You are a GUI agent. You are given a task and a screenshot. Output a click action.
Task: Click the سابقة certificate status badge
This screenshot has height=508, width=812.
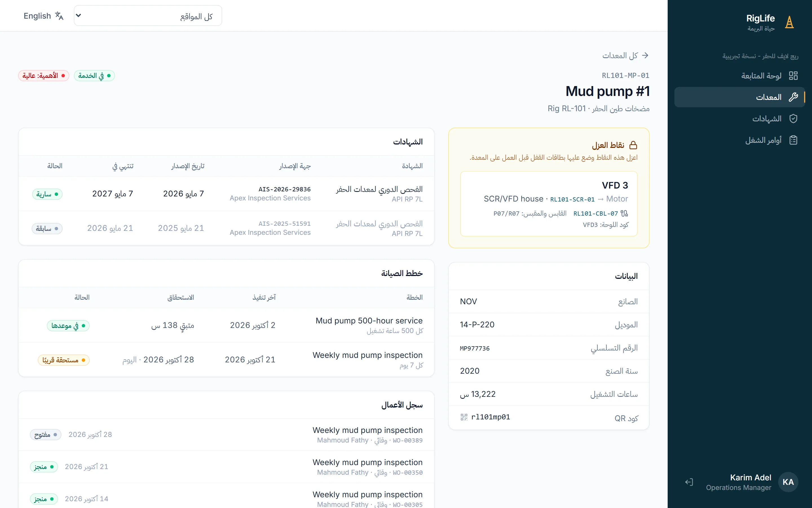[47, 229]
